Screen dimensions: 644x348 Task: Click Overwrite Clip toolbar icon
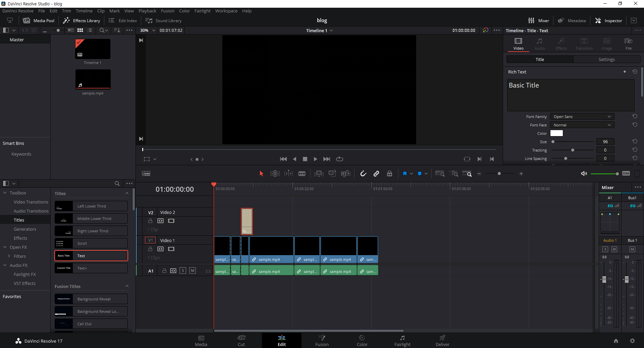[x=332, y=173]
